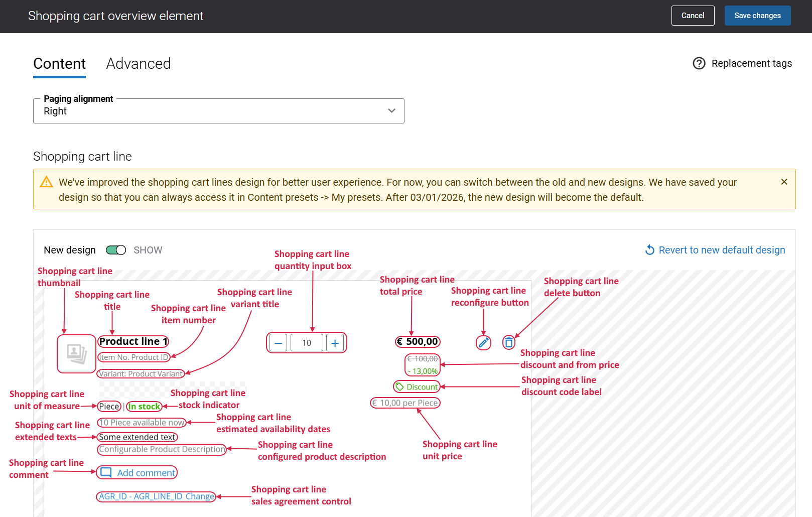Click the Cancel button
812x517 pixels.
693,16
